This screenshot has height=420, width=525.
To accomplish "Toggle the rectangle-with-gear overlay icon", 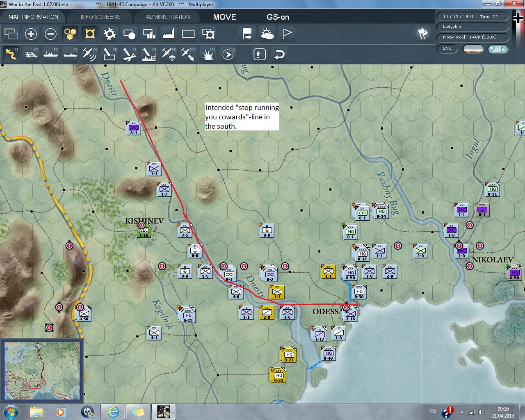I will click(x=208, y=34).
